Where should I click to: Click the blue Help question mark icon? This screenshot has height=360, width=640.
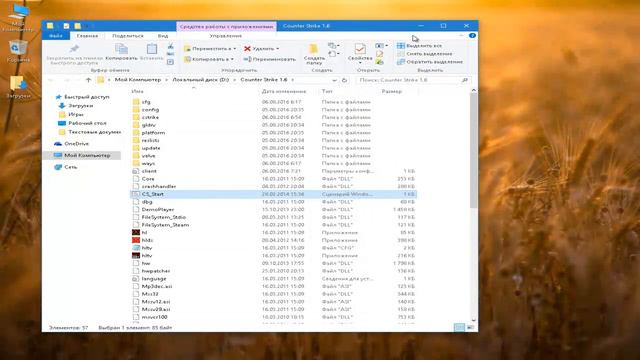[x=472, y=36]
